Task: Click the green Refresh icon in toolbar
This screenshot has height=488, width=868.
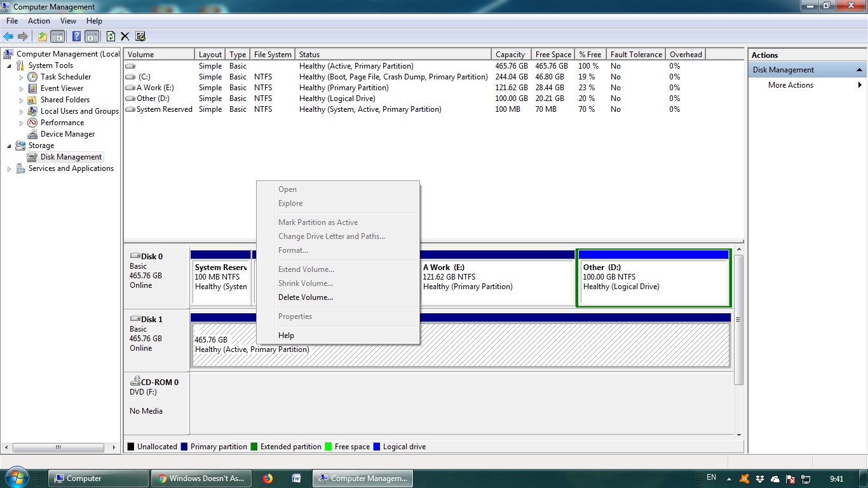Action: 111,36
